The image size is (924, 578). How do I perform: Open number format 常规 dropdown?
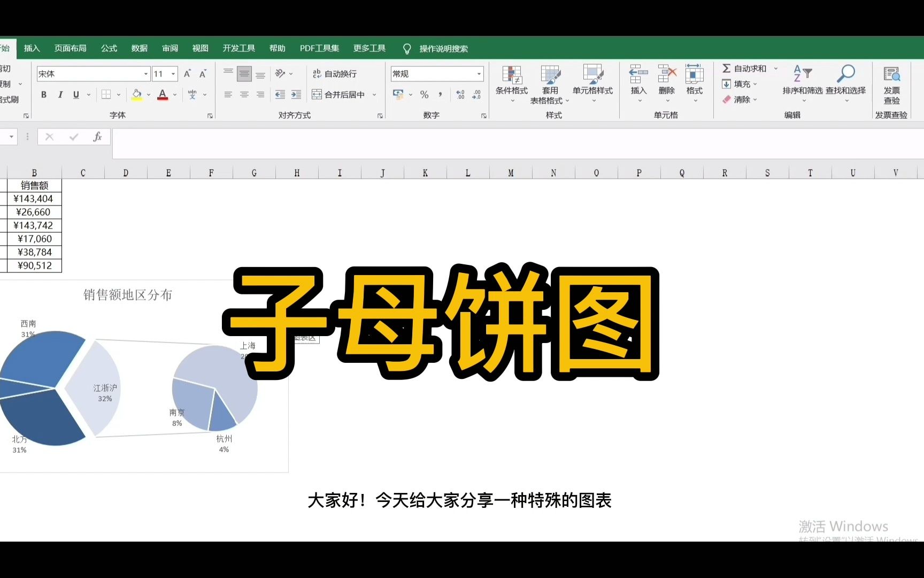click(x=479, y=74)
